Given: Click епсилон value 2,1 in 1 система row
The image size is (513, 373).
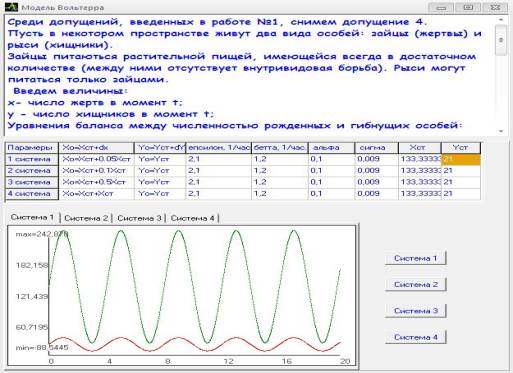Looking at the screenshot, I should (218, 159).
